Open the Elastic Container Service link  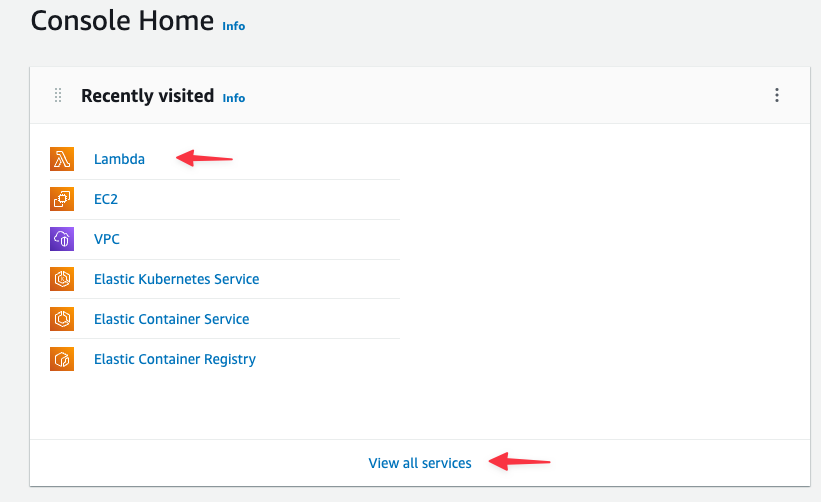172,319
